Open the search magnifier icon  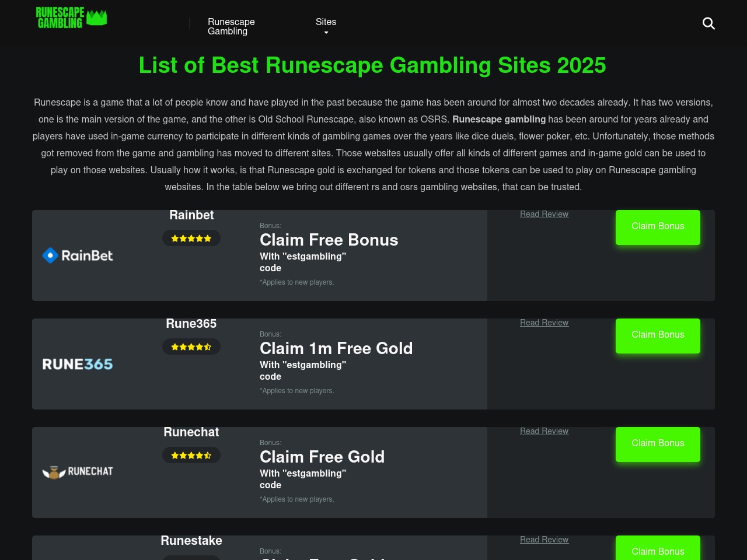click(708, 23)
